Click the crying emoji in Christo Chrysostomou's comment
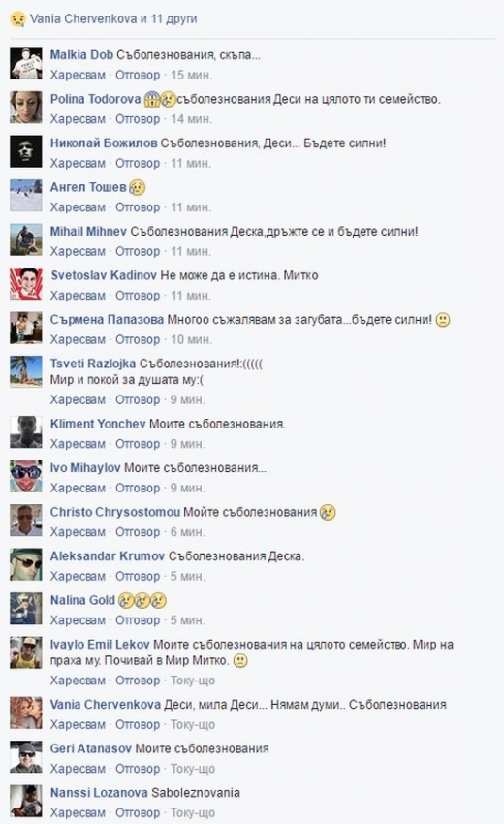The height and width of the screenshot is (824, 504). coord(328,513)
